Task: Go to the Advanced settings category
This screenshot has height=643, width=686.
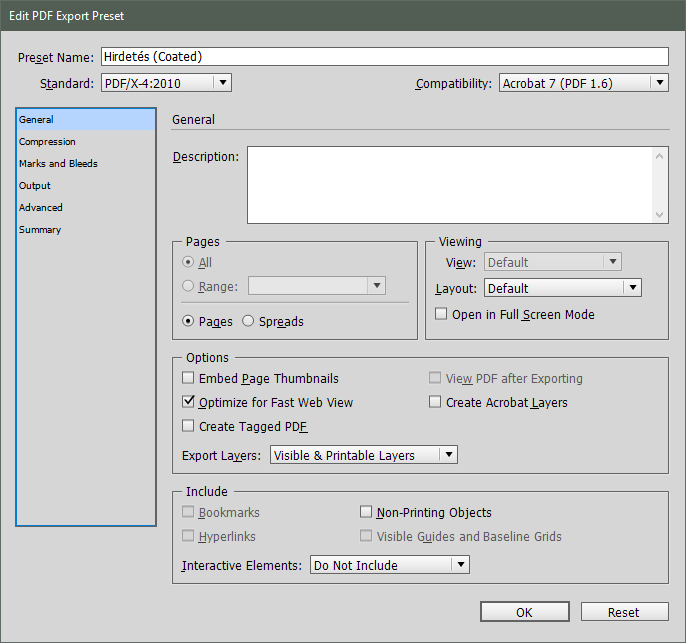Action: pyautogui.click(x=41, y=208)
